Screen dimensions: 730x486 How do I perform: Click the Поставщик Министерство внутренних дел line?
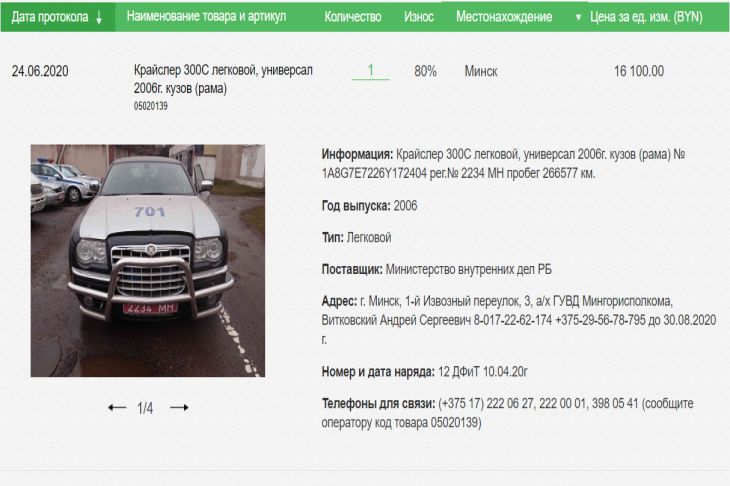[436, 269]
